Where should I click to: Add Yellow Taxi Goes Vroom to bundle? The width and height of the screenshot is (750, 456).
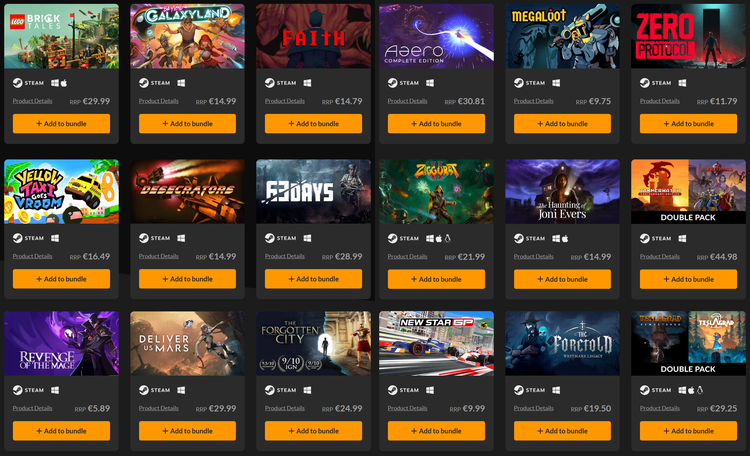[61, 279]
